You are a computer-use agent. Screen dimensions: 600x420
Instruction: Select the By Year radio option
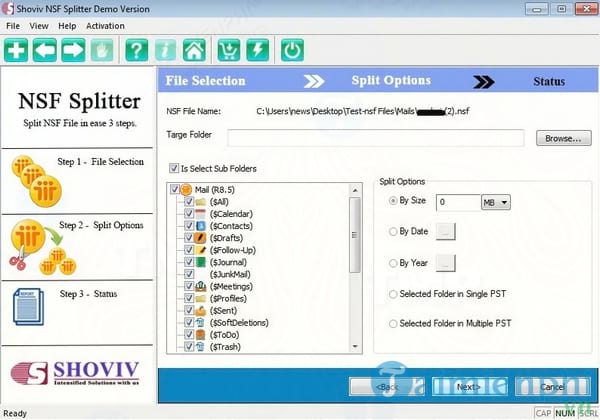tap(393, 263)
